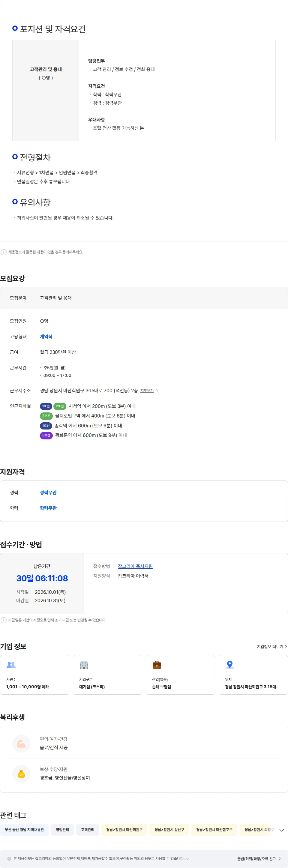Click the 월급 230만원 이상 salary text

click(58, 352)
